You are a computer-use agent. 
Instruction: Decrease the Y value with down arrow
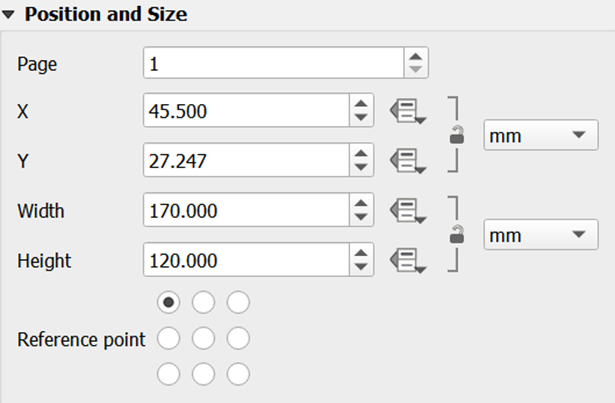[x=361, y=166]
